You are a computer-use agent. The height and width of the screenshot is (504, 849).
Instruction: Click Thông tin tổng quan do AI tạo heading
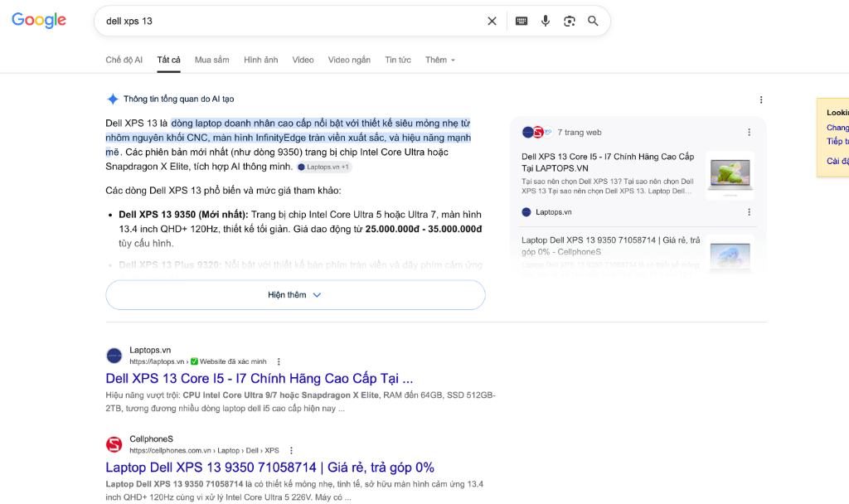[x=179, y=99]
